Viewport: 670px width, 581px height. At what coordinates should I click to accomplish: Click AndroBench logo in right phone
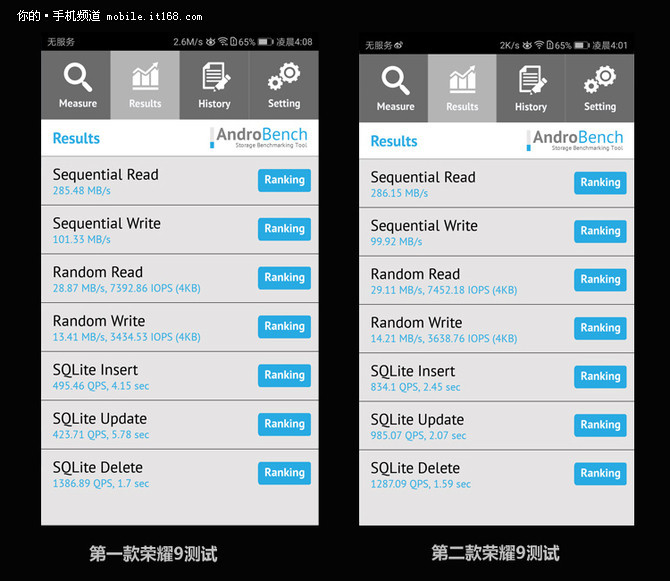[575, 140]
